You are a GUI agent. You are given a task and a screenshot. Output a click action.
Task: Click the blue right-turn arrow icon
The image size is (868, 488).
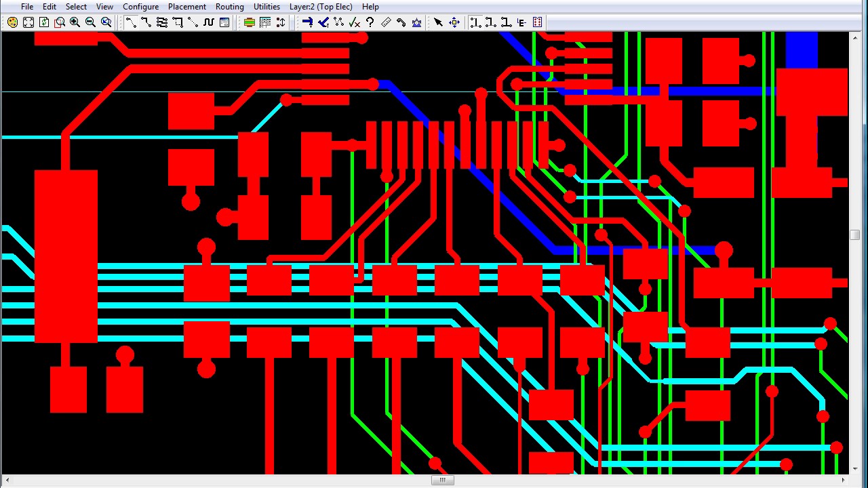coord(307,22)
